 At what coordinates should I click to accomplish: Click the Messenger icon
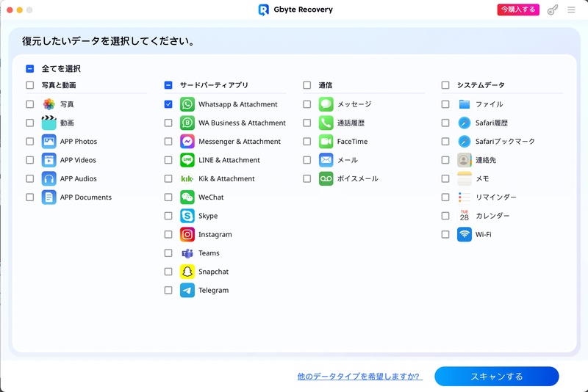187,142
